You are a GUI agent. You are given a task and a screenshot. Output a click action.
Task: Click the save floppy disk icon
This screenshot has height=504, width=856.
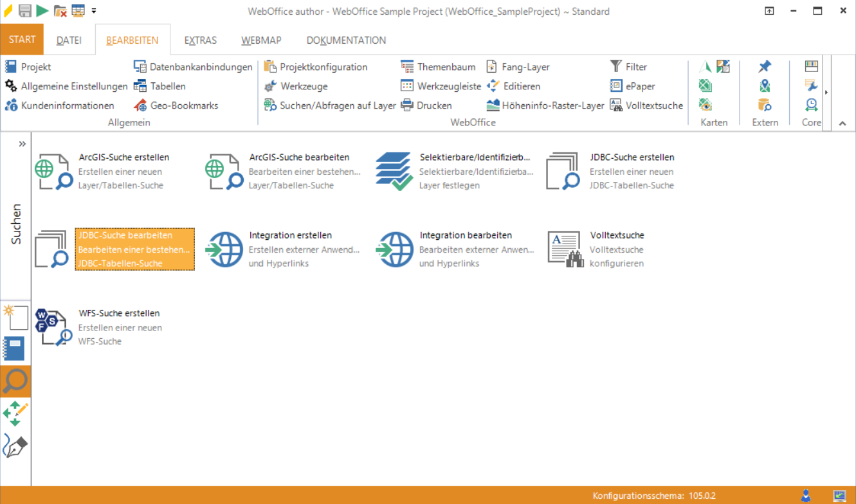[x=25, y=10]
